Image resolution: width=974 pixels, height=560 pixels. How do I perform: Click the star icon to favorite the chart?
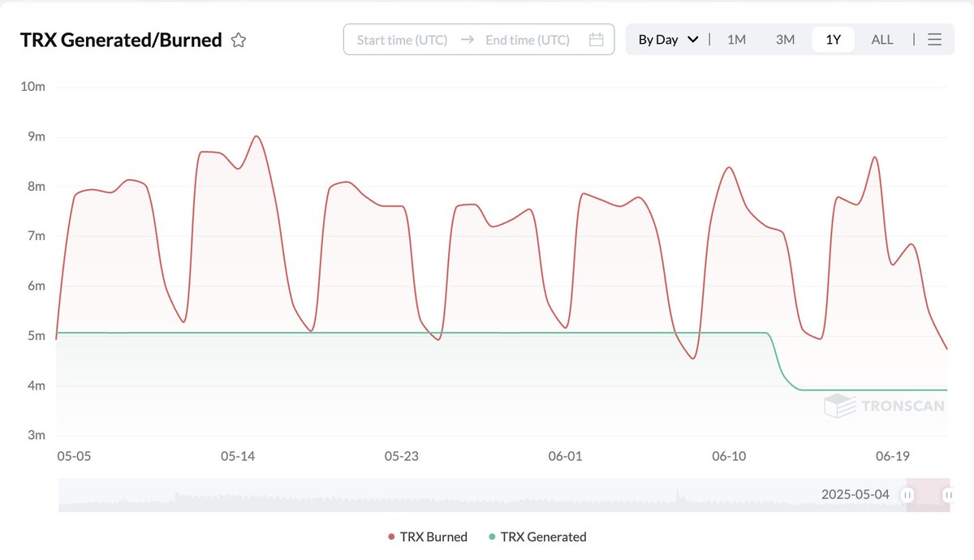click(x=238, y=39)
